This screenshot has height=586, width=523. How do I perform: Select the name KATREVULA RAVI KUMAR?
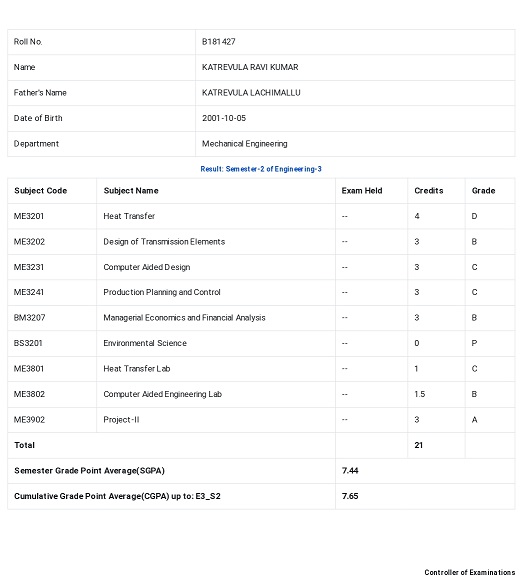(x=250, y=67)
